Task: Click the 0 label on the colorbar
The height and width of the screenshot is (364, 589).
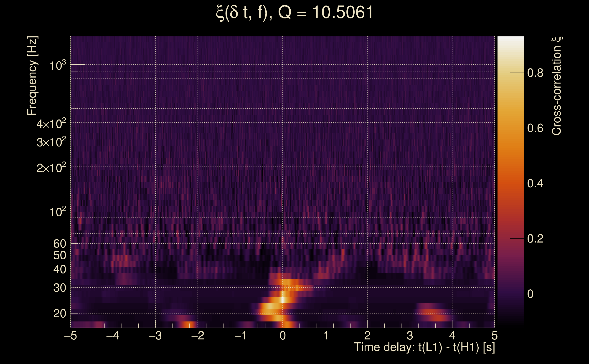Action: coord(530,294)
